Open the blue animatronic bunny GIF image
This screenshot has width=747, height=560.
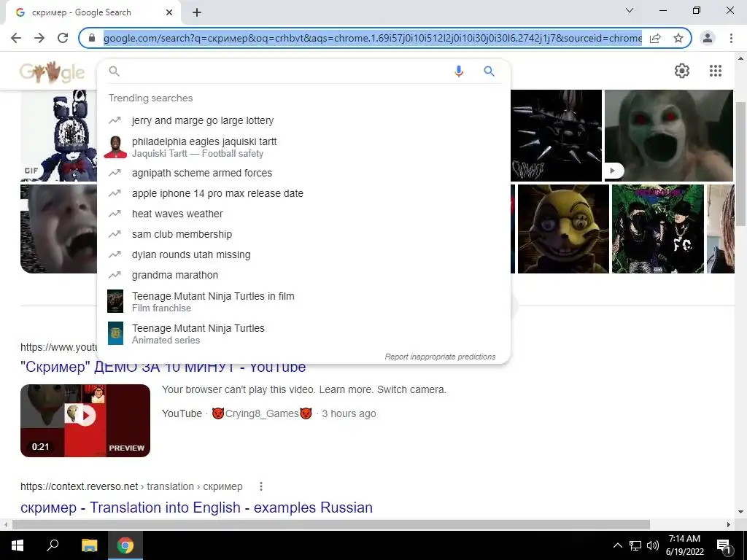click(59, 135)
